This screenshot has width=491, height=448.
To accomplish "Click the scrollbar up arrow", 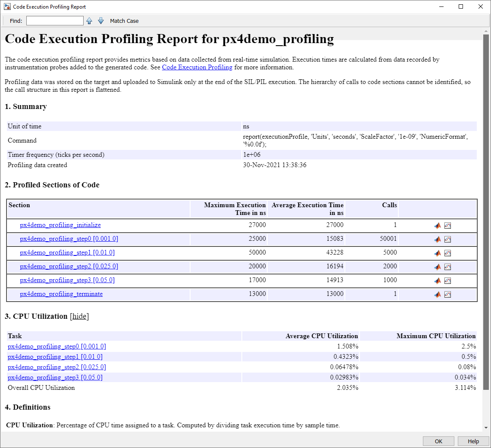I will point(486,31).
